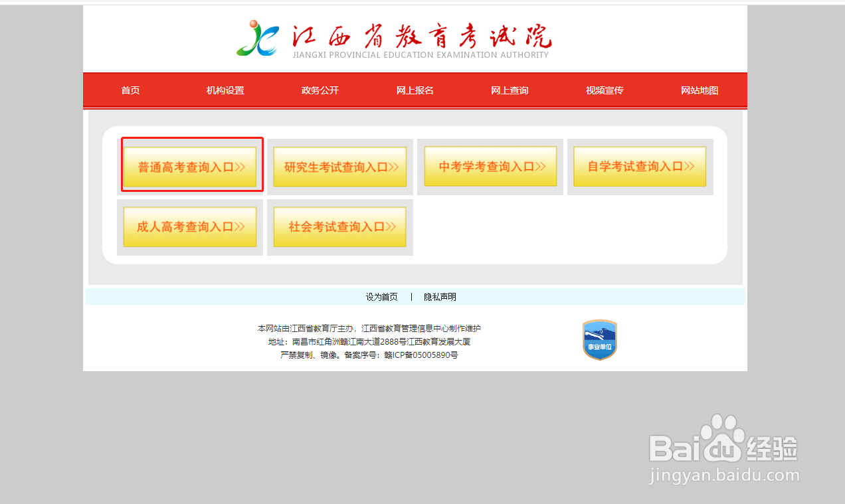Click the English subtitle under the site title
845x504 pixels.
point(422,55)
